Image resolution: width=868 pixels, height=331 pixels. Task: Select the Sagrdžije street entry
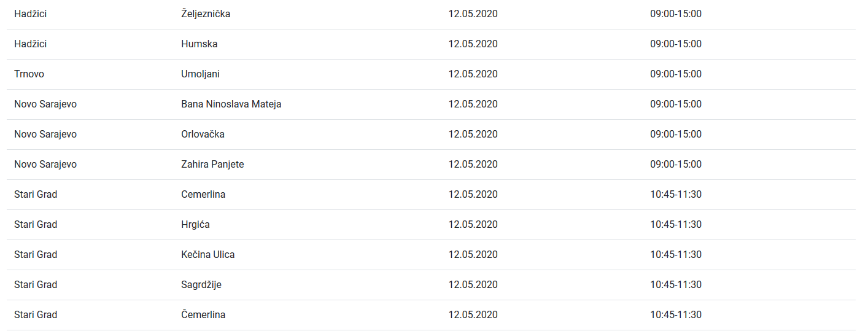click(x=201, y=284)
